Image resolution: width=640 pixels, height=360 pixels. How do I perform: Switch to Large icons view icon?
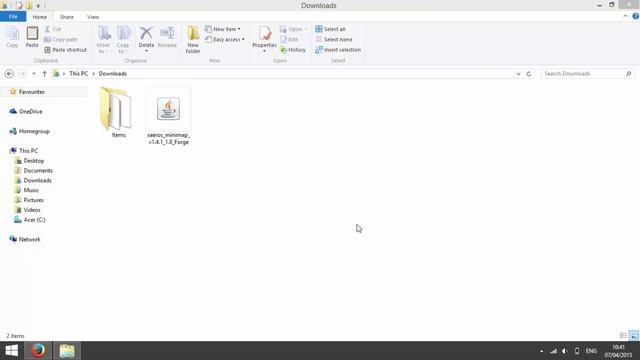tap(634, 336)
